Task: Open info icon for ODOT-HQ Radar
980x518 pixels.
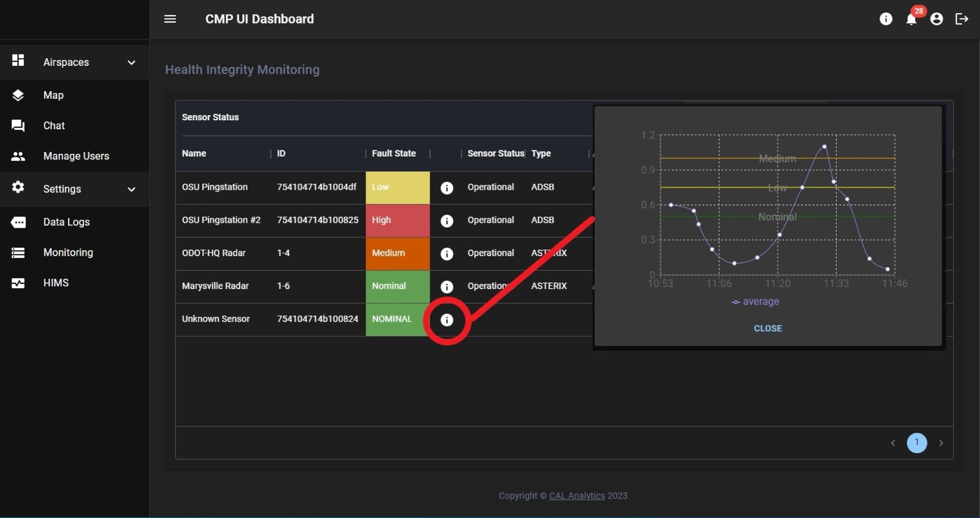Action: pyautogui.click(x=447, y=254)
